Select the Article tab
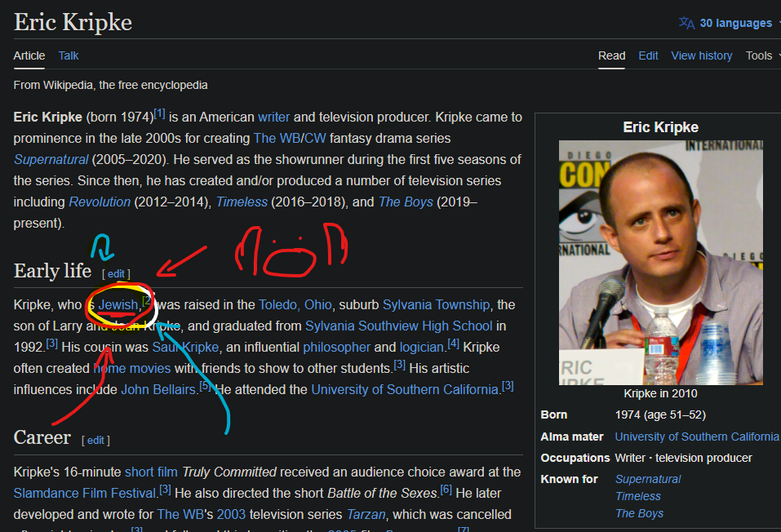The image size is (781, 532). pyautogui.click(x=29, y=55)
